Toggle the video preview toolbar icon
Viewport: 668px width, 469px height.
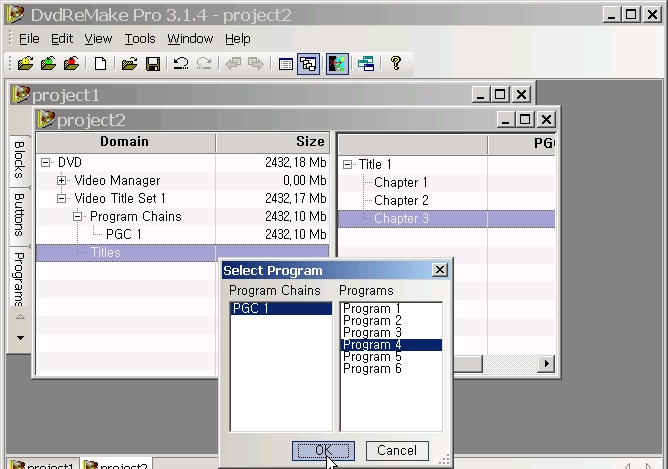click(337, 64)
